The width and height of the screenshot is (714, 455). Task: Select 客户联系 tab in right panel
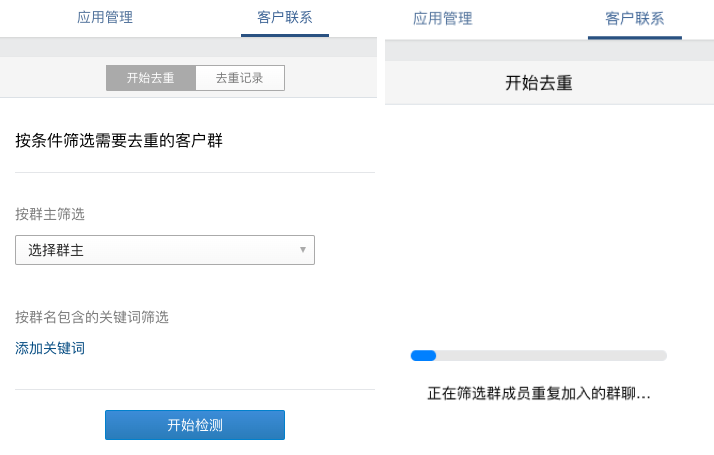[x=634, y=18]
